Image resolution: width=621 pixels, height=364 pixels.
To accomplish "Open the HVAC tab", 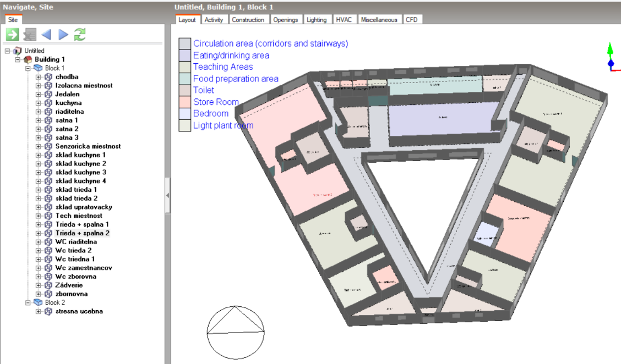I will pyautogui.click(x=344, y=20).
